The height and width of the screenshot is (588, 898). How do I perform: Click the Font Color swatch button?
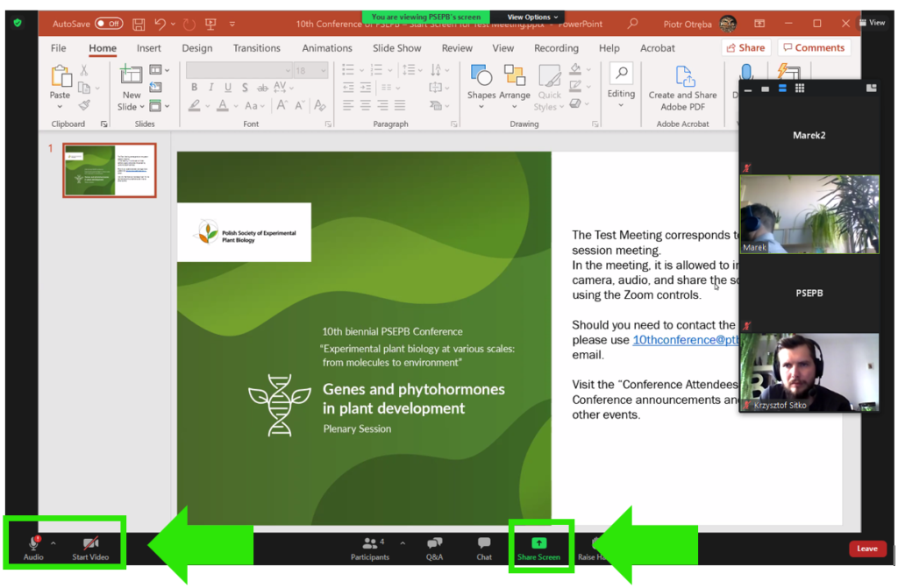point(223,105)
